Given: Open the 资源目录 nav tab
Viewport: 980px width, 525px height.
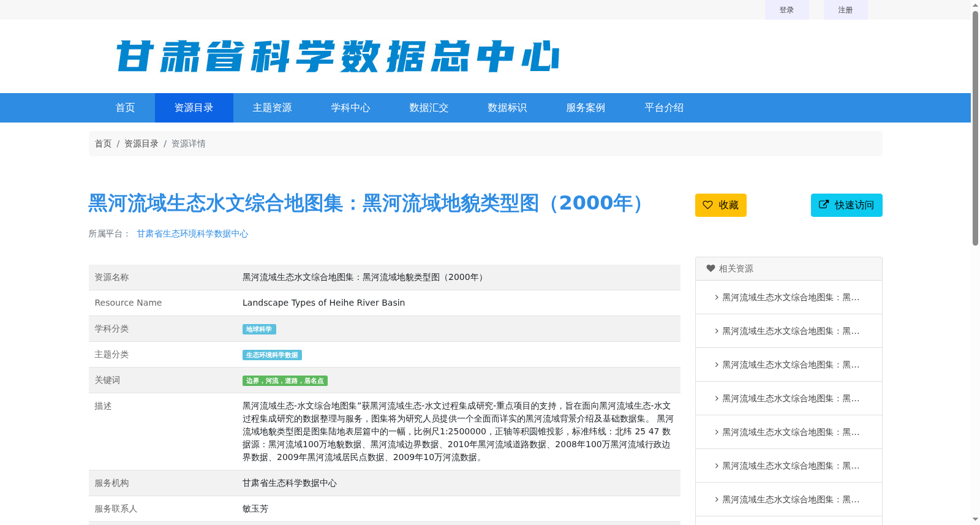Looking at the screenshot, I should [194, 108].
